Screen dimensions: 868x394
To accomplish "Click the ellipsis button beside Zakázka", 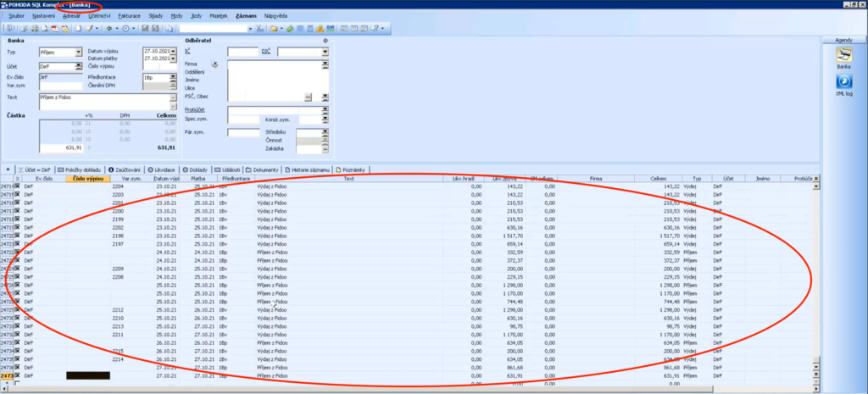I will [x=325, y=149].
